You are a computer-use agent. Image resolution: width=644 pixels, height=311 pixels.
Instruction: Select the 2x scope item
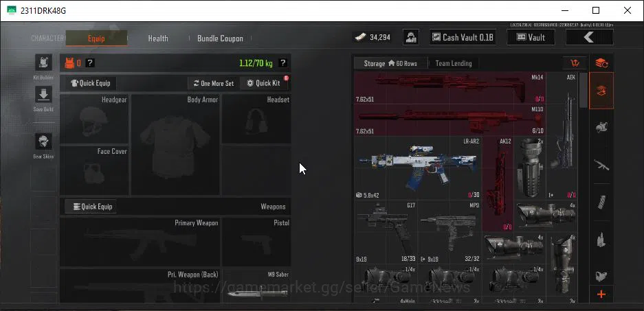click(x=530, y=168)
